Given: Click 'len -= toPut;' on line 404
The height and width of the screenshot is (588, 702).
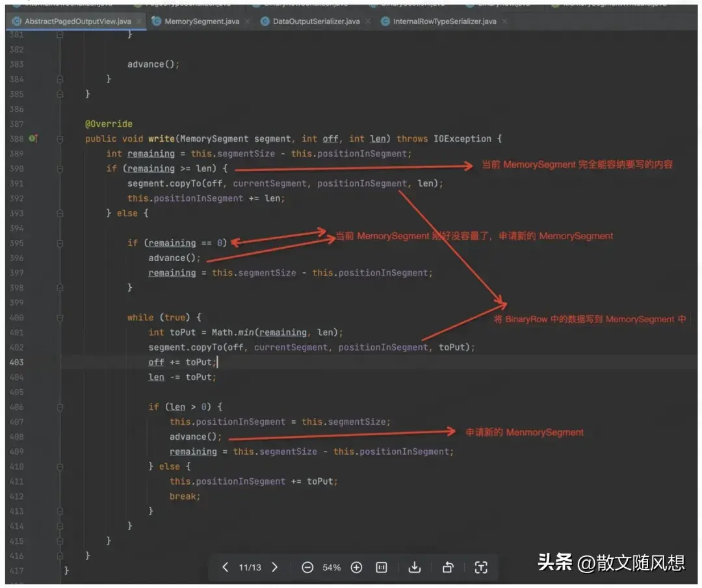Looking at the screenshot, I should (182, 377).
